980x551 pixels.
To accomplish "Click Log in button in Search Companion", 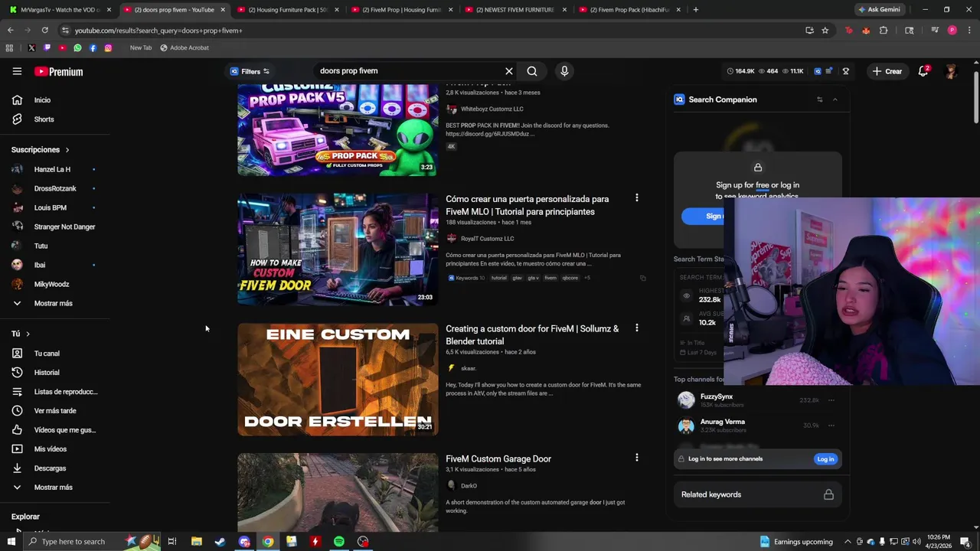I will 825,459.
